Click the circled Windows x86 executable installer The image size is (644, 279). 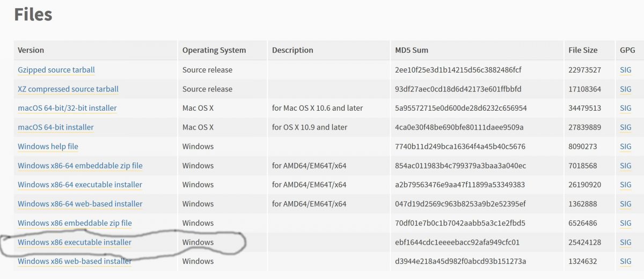point(75,242)
